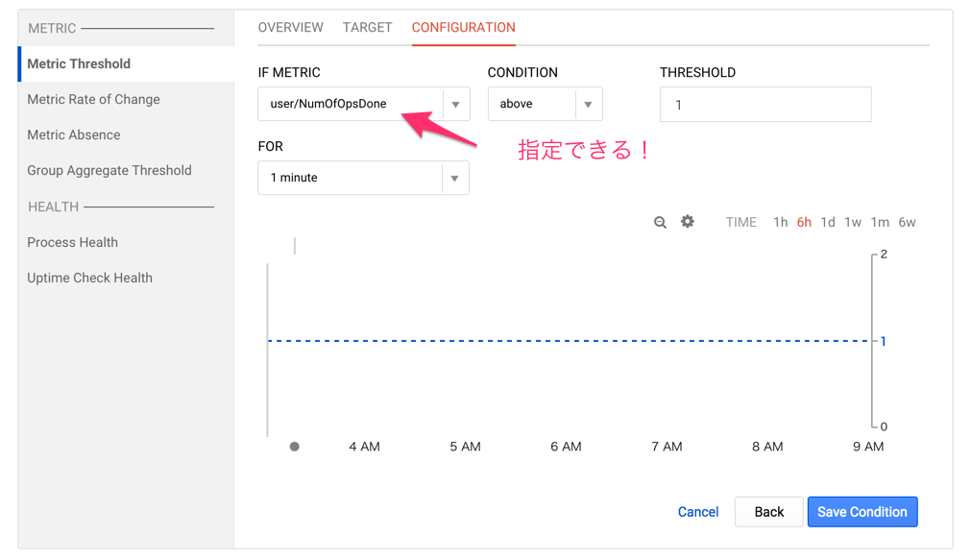Select the 6w time range
The height and width of the screenshot is (560, 971).
[x=907, y=221]
